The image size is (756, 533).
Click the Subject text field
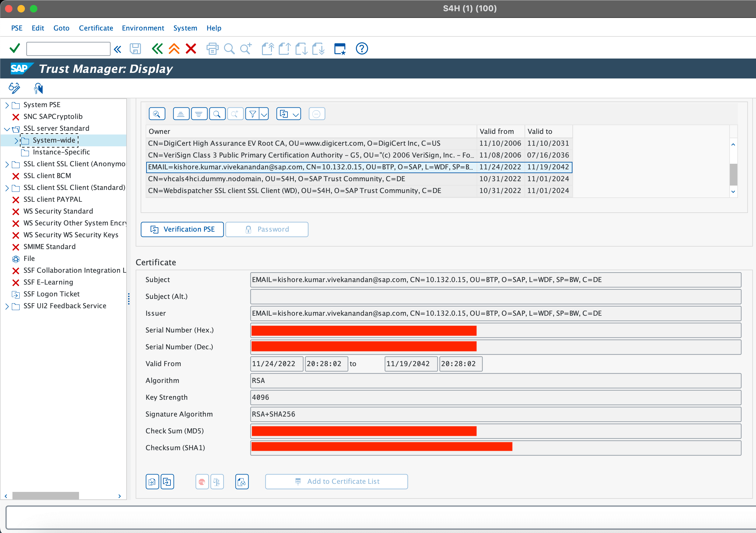(x=496, y=280)
